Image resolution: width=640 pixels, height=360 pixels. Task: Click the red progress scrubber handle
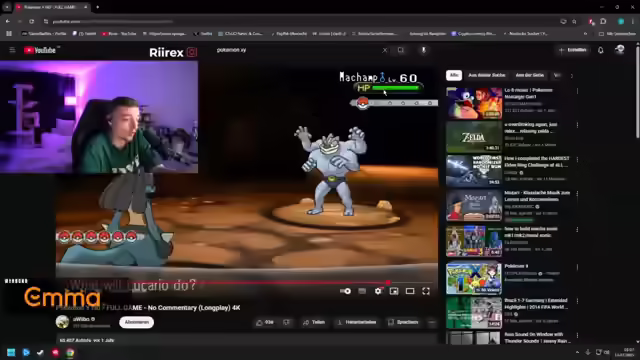coord(388,282)
